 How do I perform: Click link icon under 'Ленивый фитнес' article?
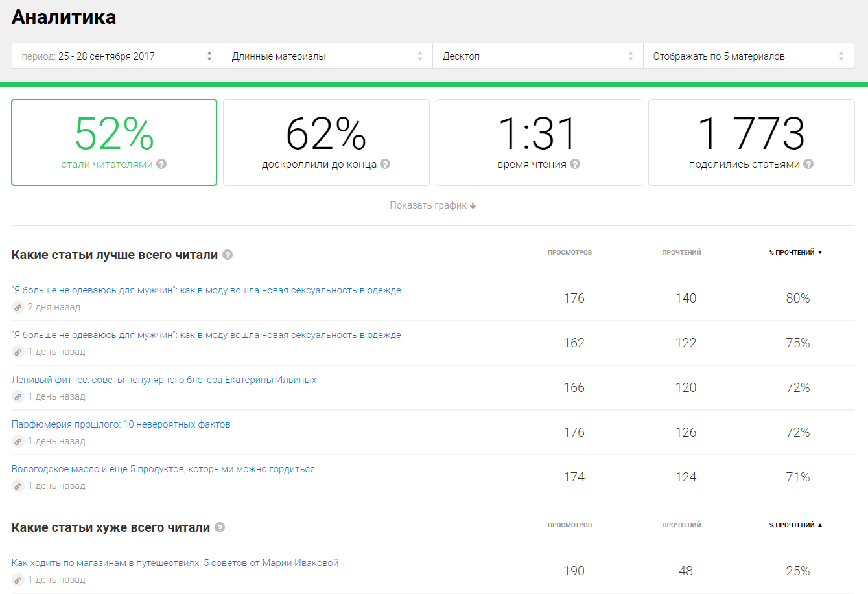(x=18, y=397)
